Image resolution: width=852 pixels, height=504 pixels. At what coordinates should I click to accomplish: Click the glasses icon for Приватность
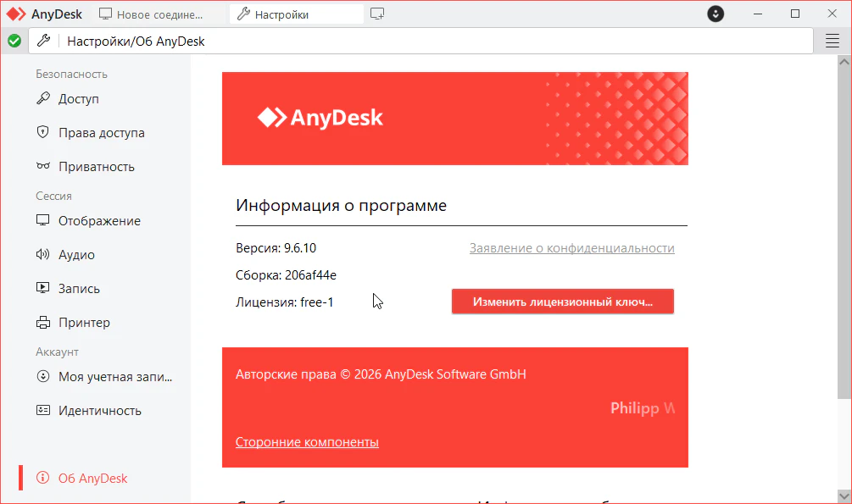(43, 167)
